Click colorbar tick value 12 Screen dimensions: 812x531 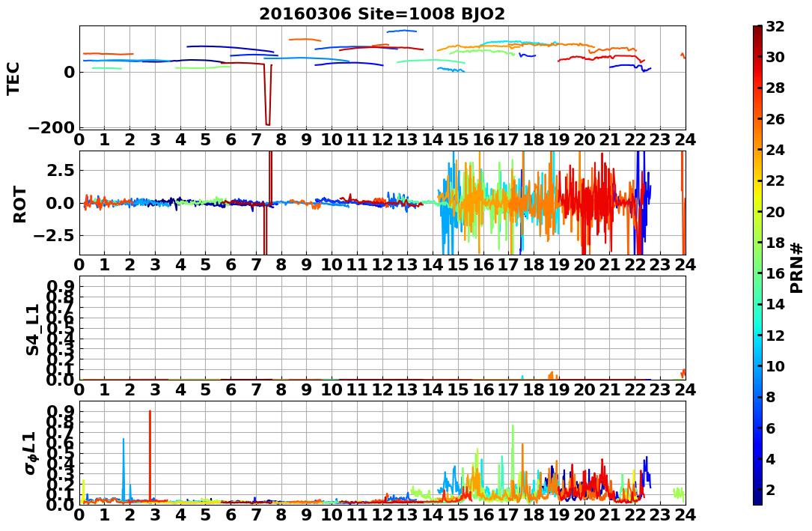coord(776,336)
